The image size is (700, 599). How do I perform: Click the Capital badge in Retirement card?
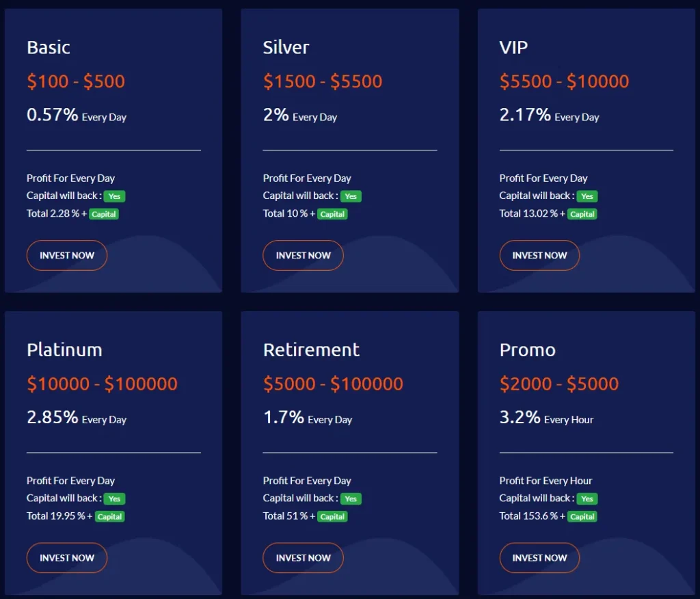pos(332,517)
